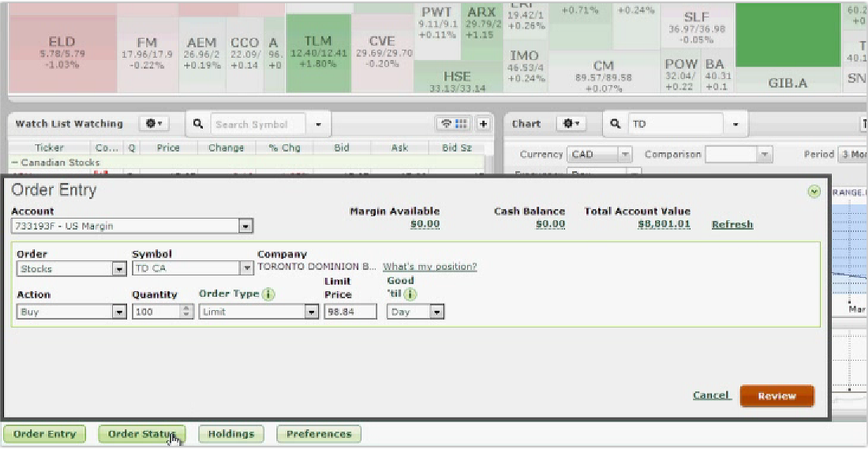
Task: Open the Order Type Limit dropdown
Action: 312,312
